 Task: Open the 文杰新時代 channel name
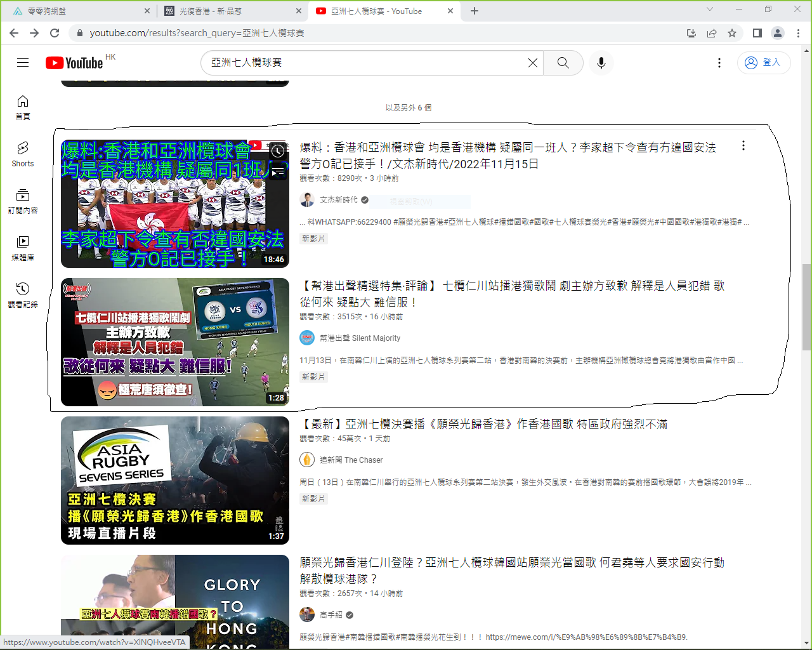point(339,200)
